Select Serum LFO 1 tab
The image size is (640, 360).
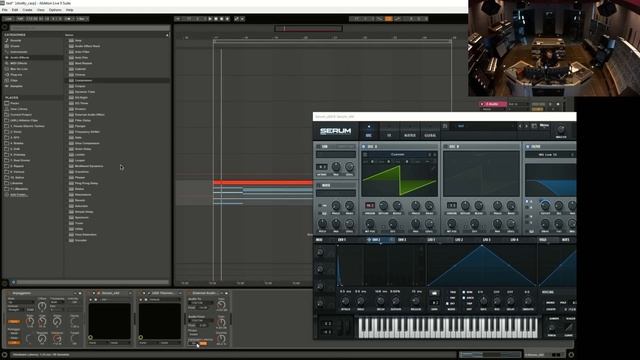(431, 240)
